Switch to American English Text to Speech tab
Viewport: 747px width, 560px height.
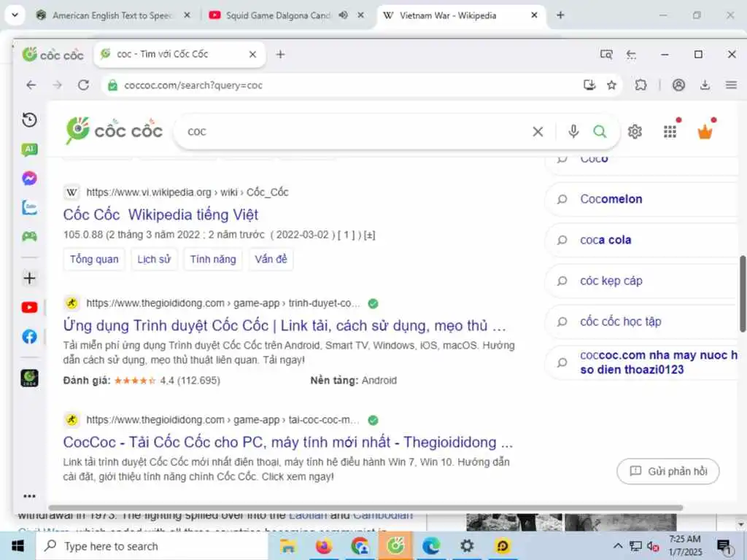click(x=113, y=15)
